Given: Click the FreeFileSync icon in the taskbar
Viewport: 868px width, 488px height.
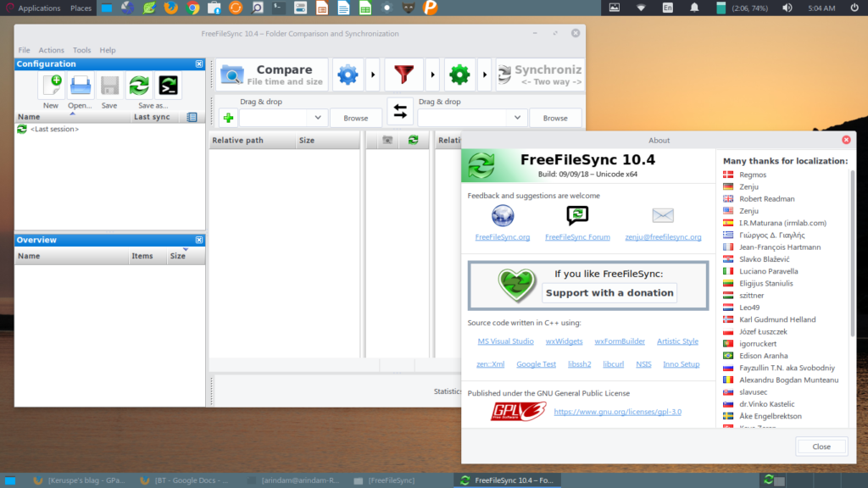Looking at the screenshot, I should tap(465, 479).
